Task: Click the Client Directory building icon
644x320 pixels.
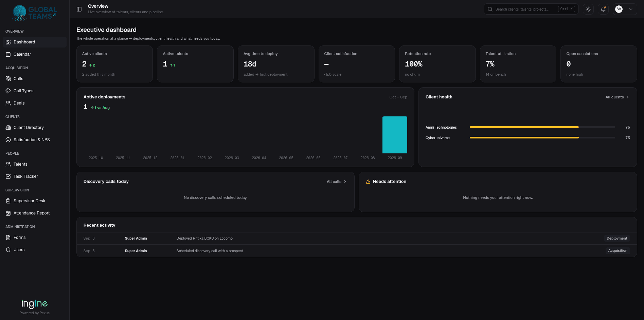Action: click(x=8, y=128)
